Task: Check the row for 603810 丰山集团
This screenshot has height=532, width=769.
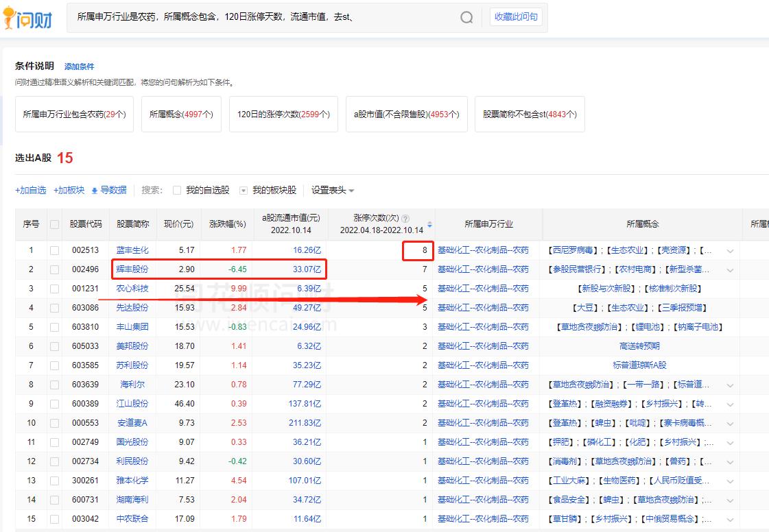Action: pyautogui.click(x=54, y=327)
